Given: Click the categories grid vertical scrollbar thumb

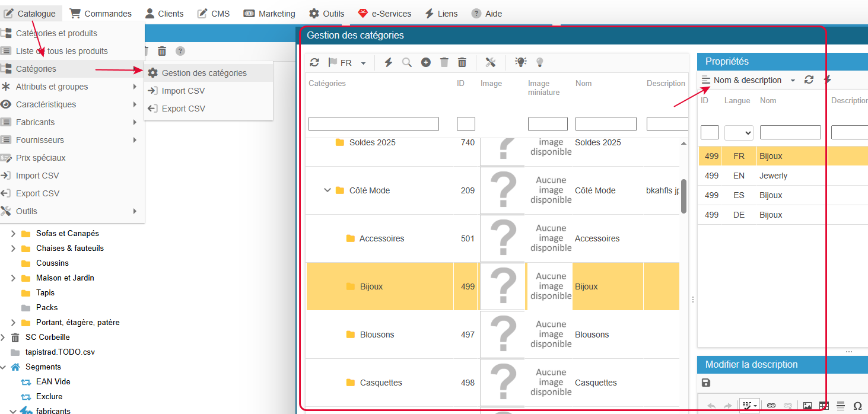Looking at the screenshot, I should tap(683, 196).
